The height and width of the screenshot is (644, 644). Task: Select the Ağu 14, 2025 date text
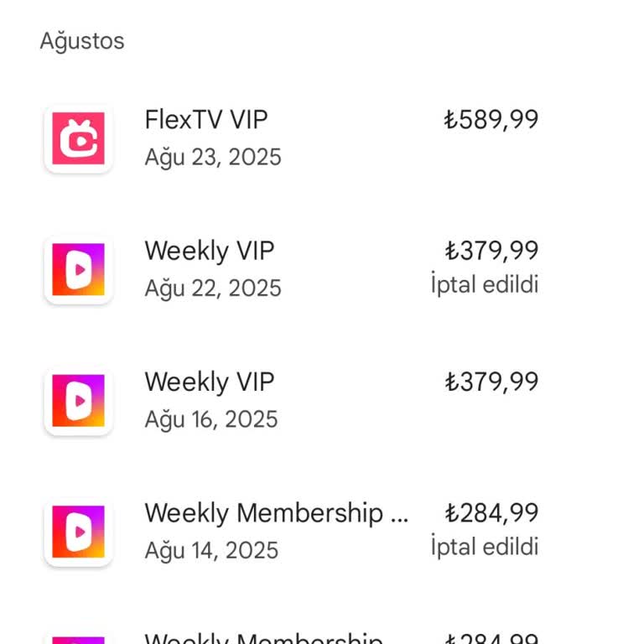click(x=211, y=550)
